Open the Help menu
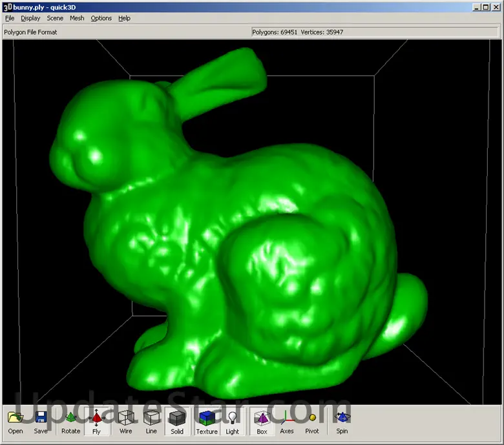 124,18
